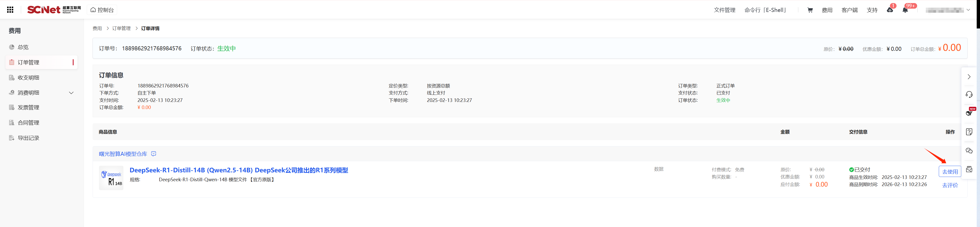Expand the 消费明细 submenu
This screenshot has height=227, width=980.
(71, 93)
